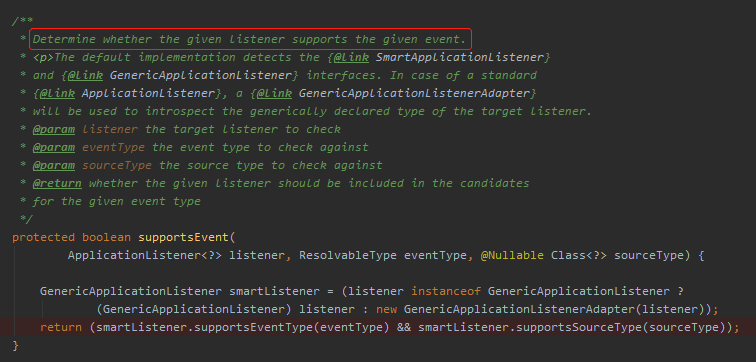
Task: Follow the ApplicationListener link in the comment
Action: pos(147,94)
